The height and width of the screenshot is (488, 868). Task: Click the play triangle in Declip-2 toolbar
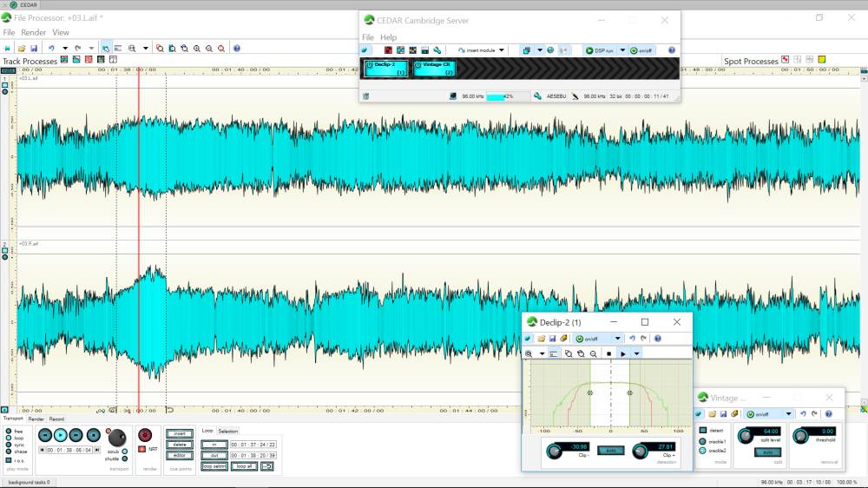(623, 353)
